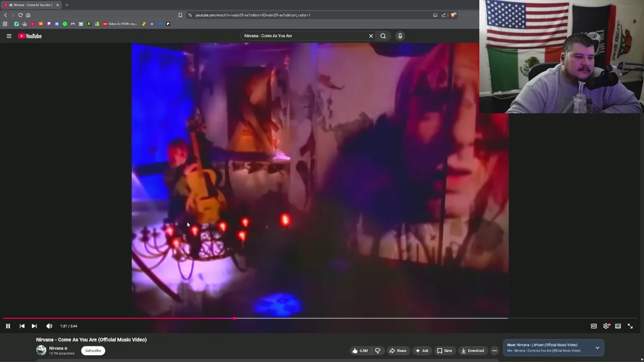Open the Spotify bookmark
The image size is (644, 362).
pyautogui.click(x=65, y=24)
